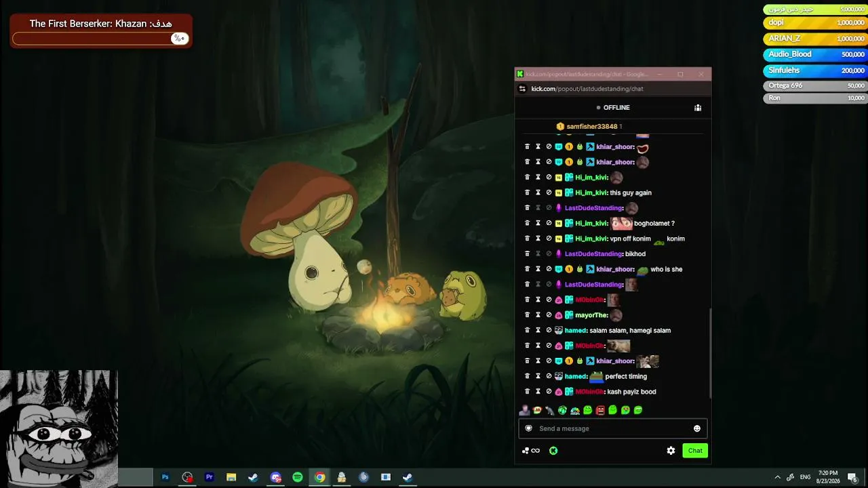Click the Ron donor bar
Screen dimensions: 868x488
[x=815, y=98]
